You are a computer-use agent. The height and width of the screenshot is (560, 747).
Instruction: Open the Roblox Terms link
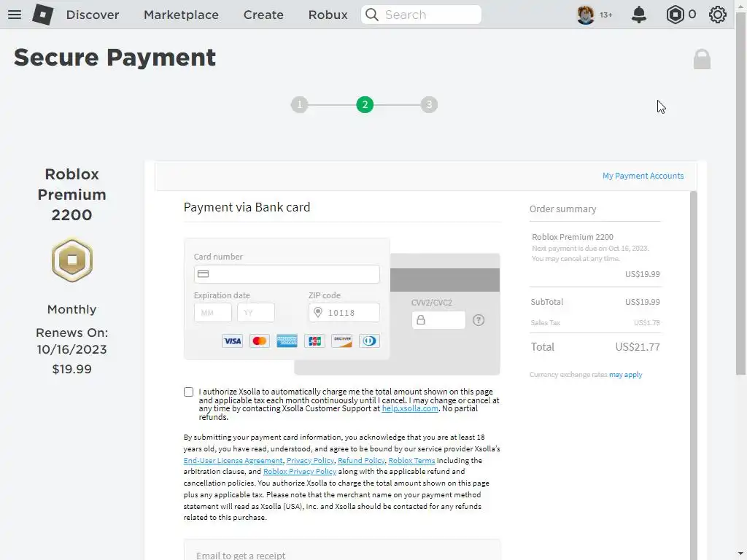click(x=411, y=461)
